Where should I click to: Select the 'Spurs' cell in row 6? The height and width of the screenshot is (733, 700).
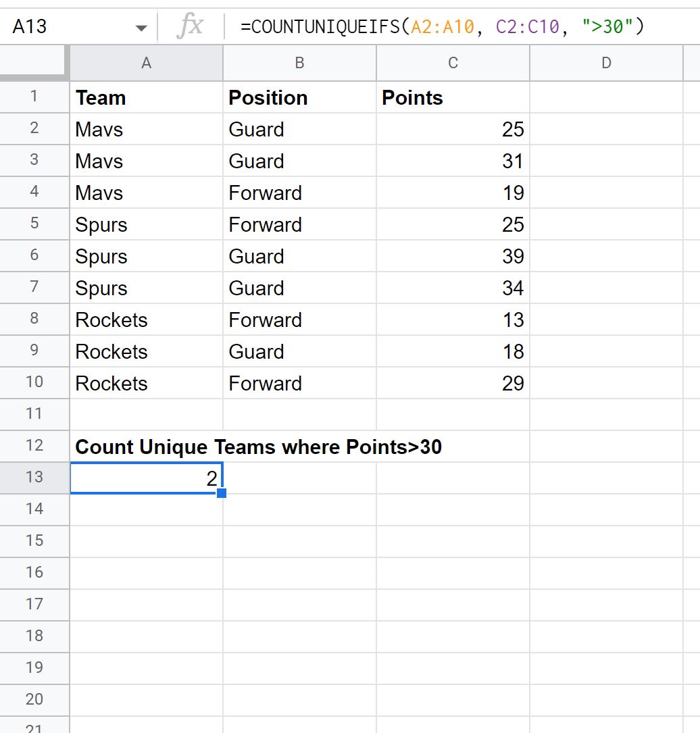click(146, 256)
